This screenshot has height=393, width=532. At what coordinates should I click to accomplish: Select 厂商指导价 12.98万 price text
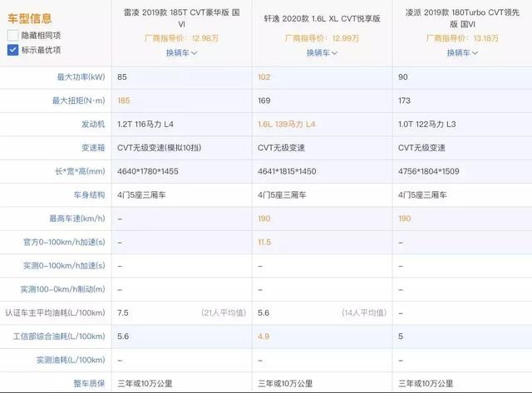(x=181, y=38)
